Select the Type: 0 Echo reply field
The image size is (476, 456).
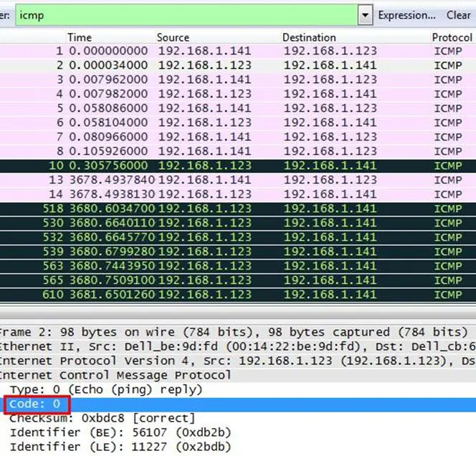(106, 389)
